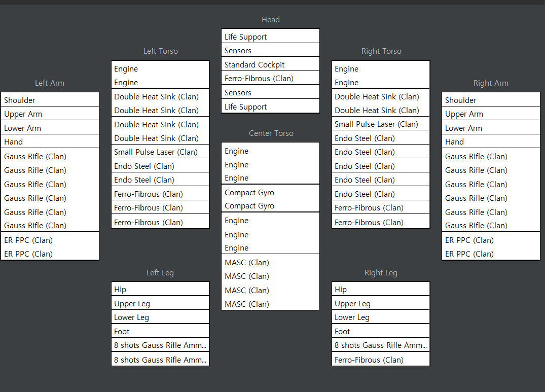Image resolution: width=545 pixels, height=392 pixels.
Task: Pick Upper Arm in the Left Arm
Action: coord(50,114)
